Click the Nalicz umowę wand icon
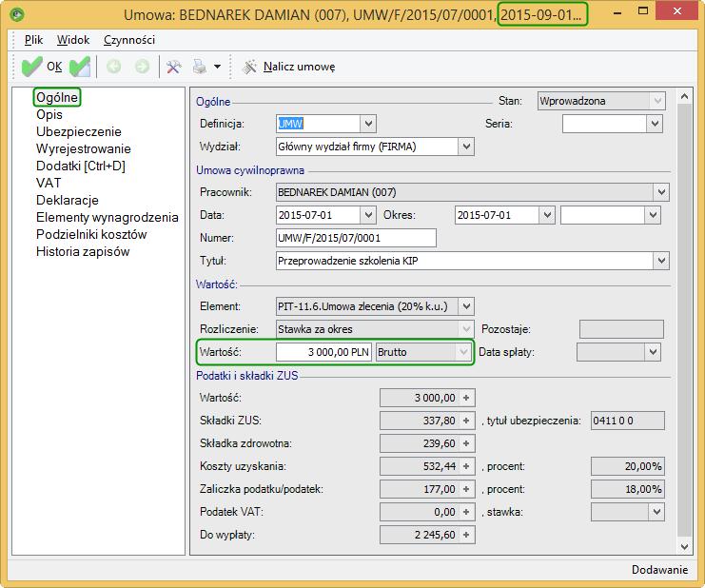Screen dimensions: 705x588 point(249,67)
